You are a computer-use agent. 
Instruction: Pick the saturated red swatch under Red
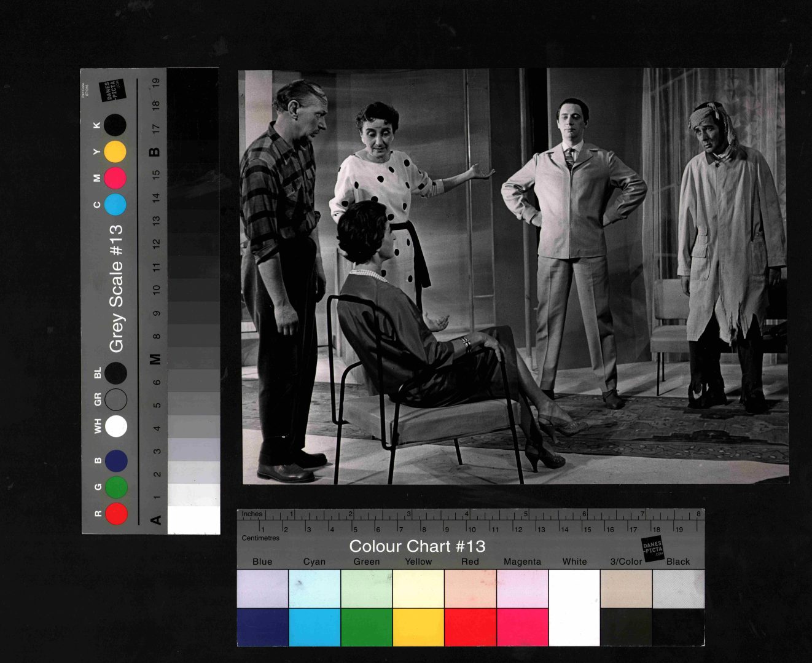[x=470, y=627]
